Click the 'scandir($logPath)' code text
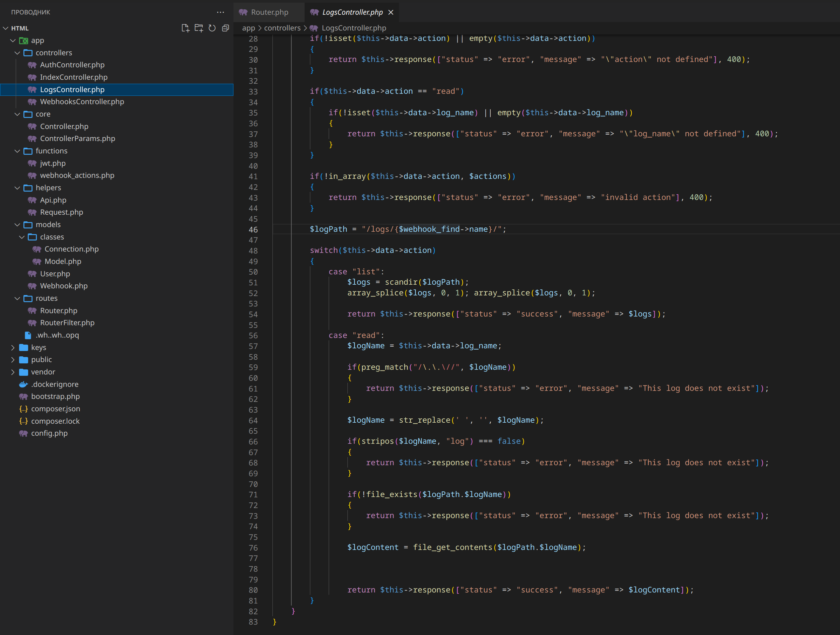 (x=425, y=282)
